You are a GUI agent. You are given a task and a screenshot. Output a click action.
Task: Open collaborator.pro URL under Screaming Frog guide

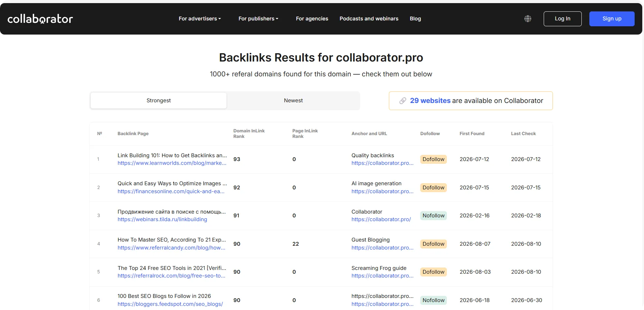[x=382, y=276]
